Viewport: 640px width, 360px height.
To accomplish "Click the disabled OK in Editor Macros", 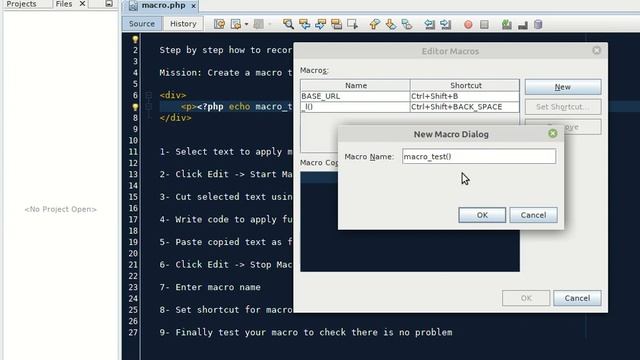I will click(526, 298).
